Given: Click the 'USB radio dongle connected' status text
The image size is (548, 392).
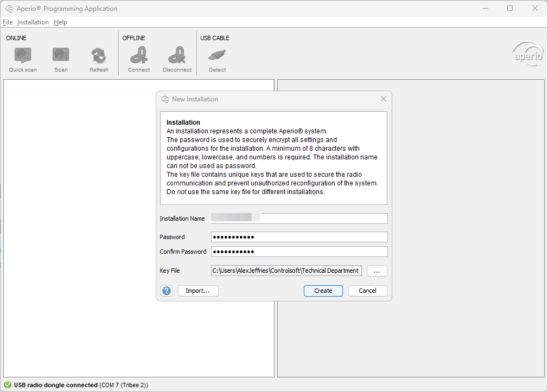Looking at the screenshot, I should (55, 385).
